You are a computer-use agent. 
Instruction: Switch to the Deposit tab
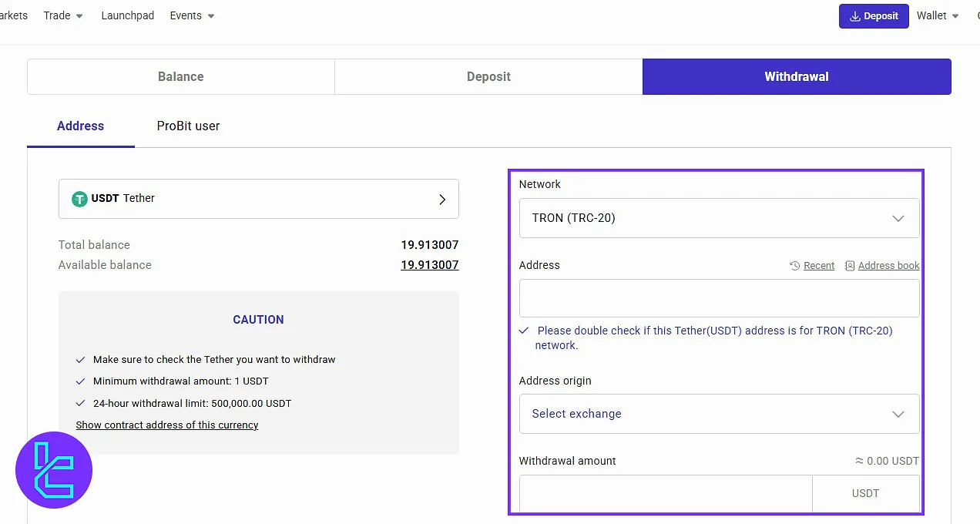(x=488, y=77)
